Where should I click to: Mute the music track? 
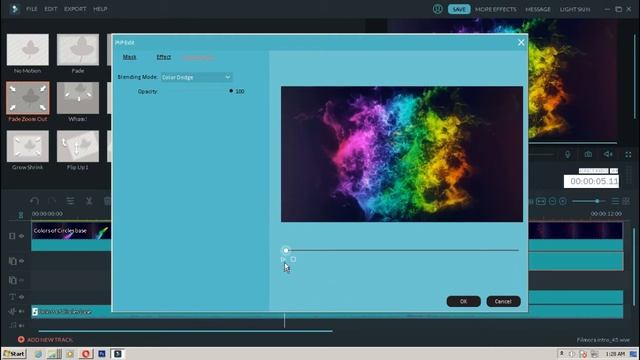pos(22,326)
